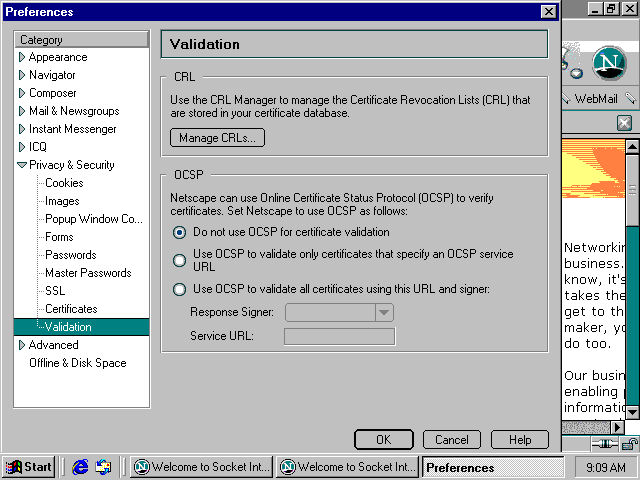
Task: Close the Preferences dialog window
Action: pos(549,11)
